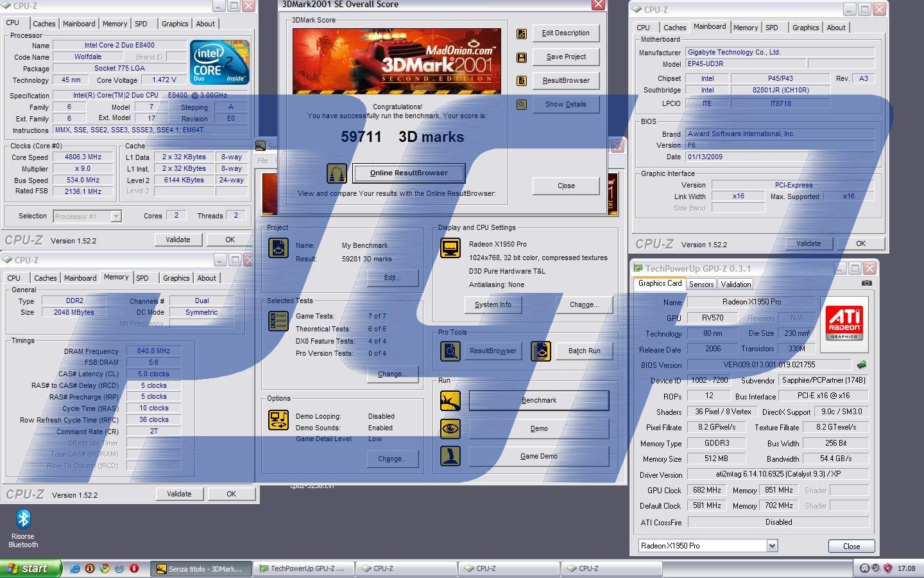Click the Edit Description button

566,33
